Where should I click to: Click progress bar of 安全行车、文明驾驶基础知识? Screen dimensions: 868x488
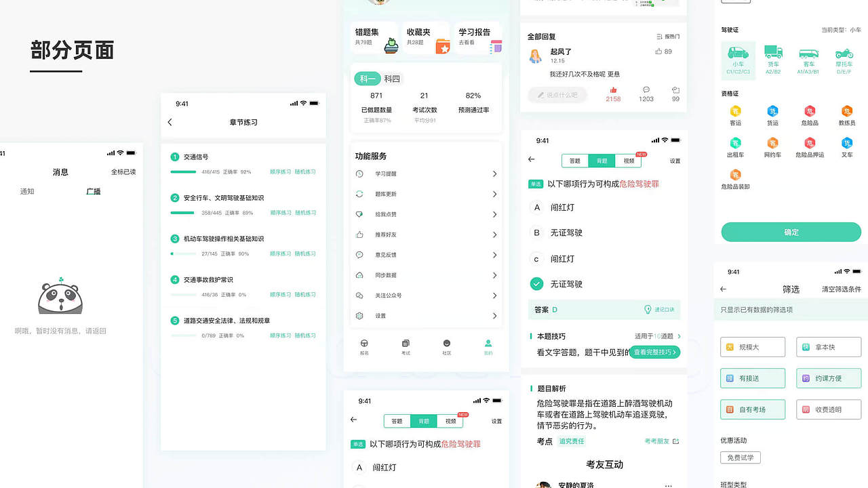(183, 213)
